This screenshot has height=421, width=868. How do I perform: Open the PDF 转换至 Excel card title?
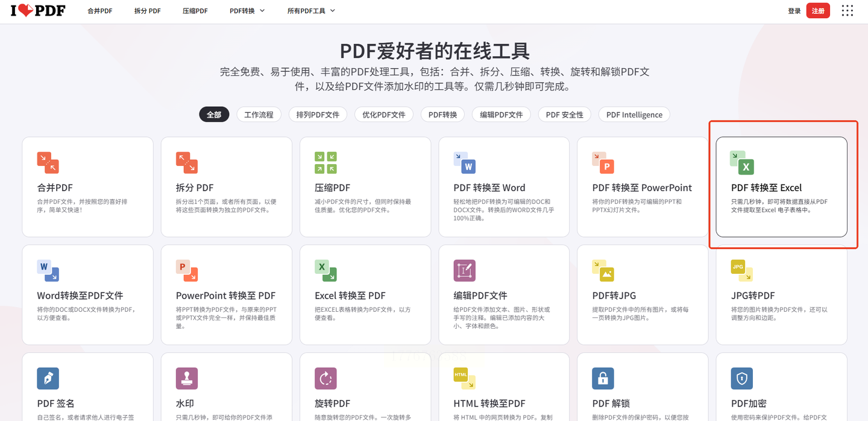click(766, 188)
